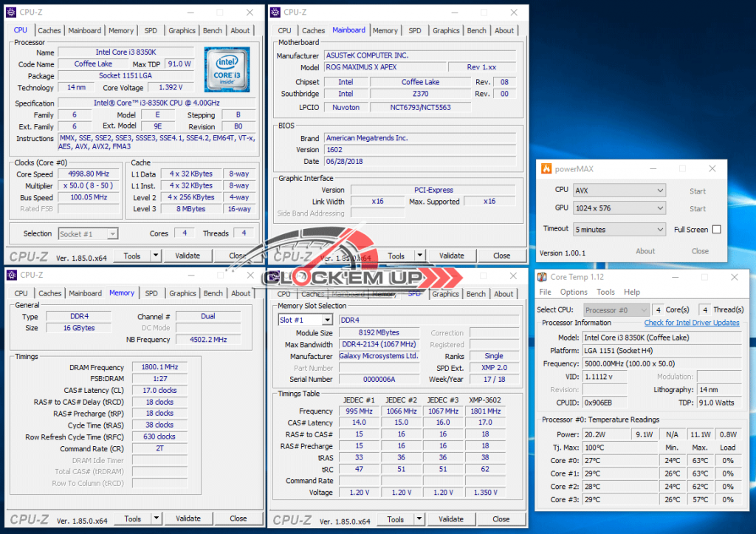Viewport: 756px width, 534px height.
Task: Click the CPU-Z icon in the Memory window title bar
Action: click(x=11, y=275)
